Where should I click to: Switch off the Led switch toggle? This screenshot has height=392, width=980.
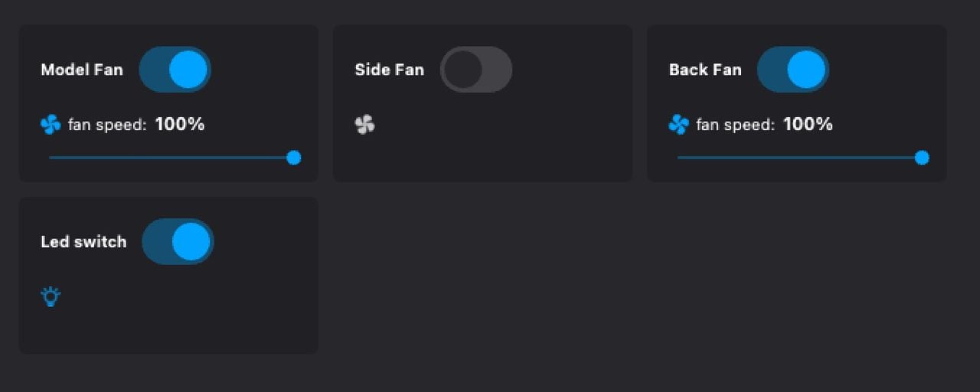point(178,242)
